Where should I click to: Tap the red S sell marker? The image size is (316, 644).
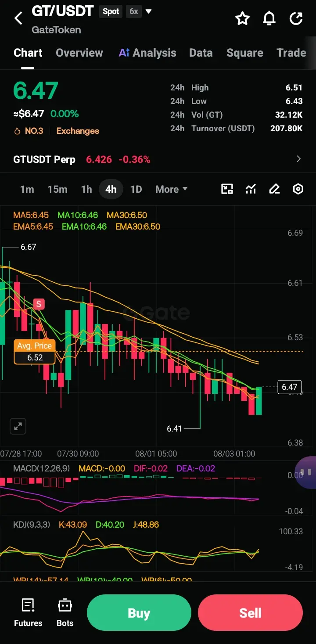tap(39, 304)
